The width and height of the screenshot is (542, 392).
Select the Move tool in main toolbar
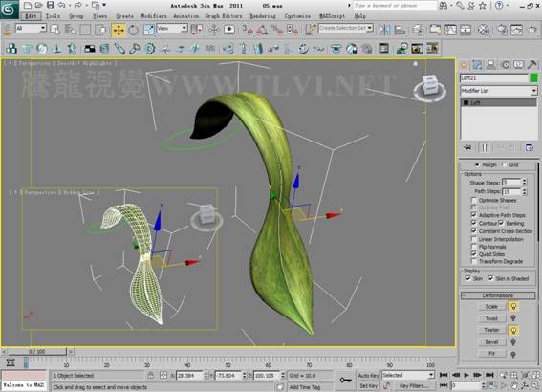pyautogui.click(x=119, y=30)
